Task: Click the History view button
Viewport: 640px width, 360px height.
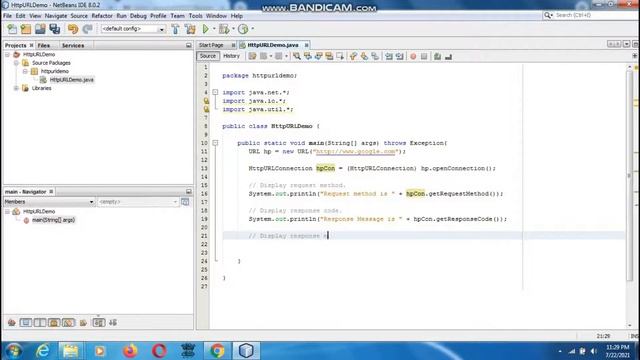Action: click(x=231, y=56)
